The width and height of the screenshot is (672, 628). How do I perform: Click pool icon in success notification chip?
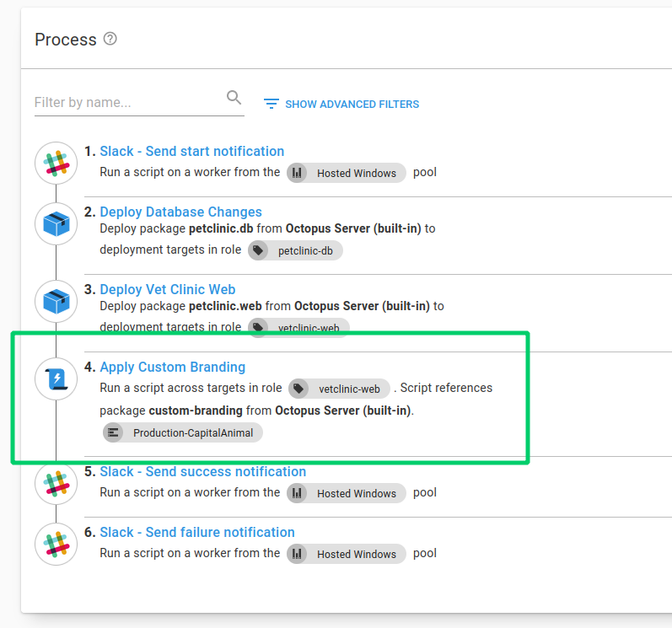[297, 493]
